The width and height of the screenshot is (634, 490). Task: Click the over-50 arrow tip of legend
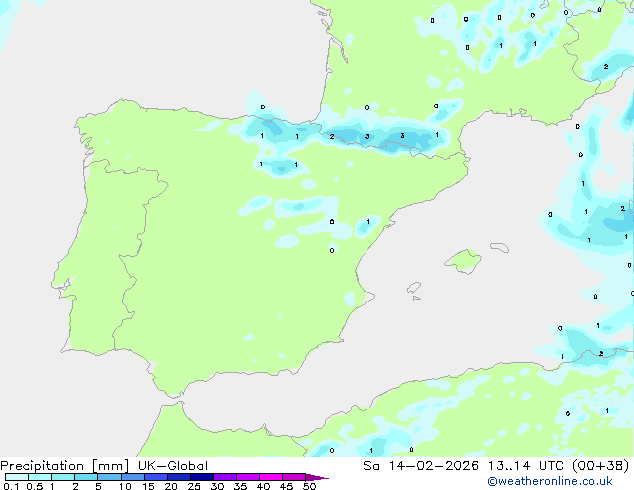(x=317, y=477)
